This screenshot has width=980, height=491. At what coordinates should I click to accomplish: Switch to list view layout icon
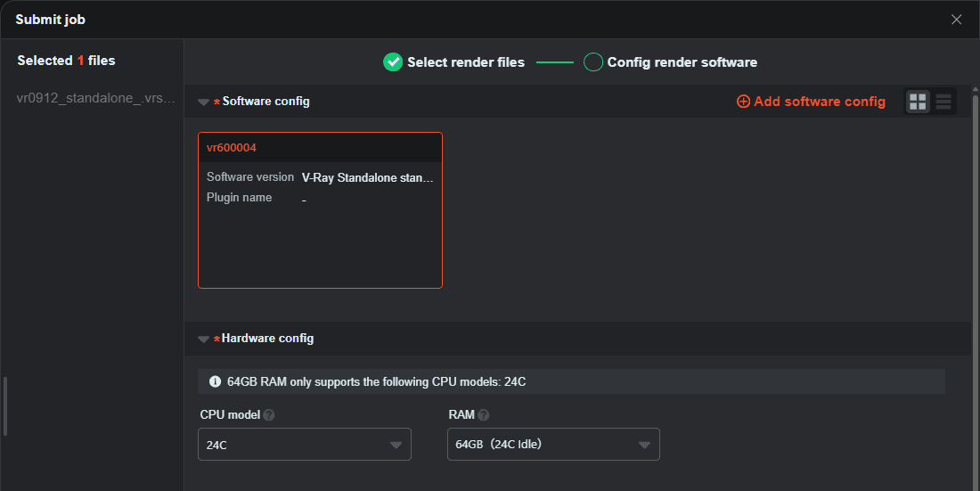point(943,102)
